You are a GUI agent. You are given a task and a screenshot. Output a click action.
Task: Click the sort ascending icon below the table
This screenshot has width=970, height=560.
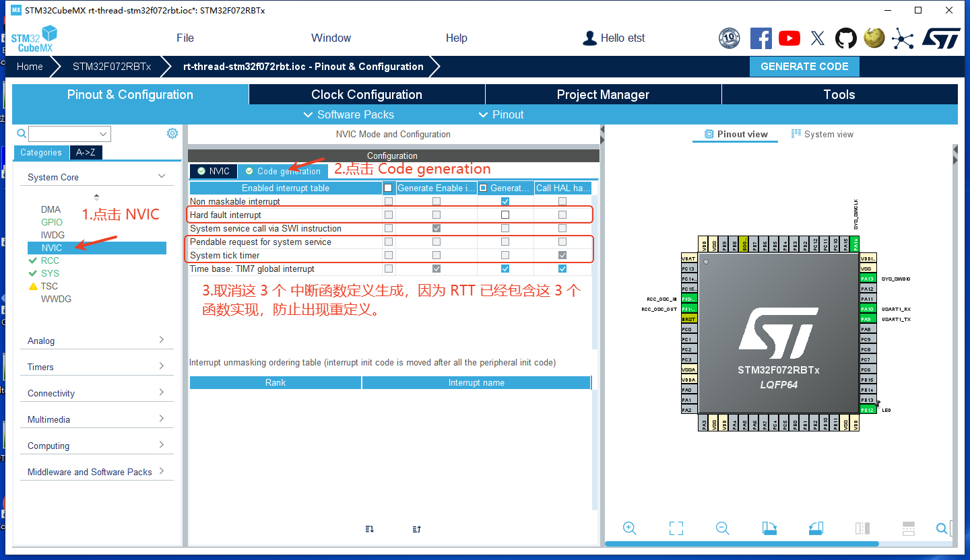[416, 529]
